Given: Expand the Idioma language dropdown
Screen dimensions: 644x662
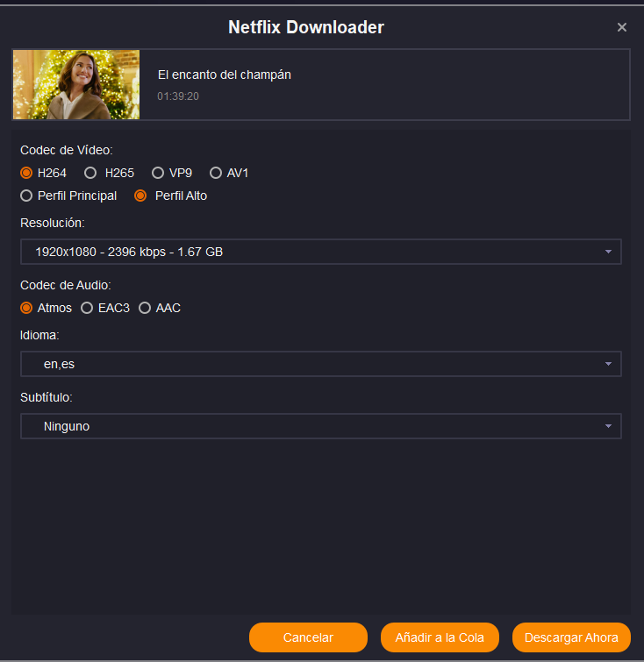Looking at the screenshot, I should [x=321, y=364].
